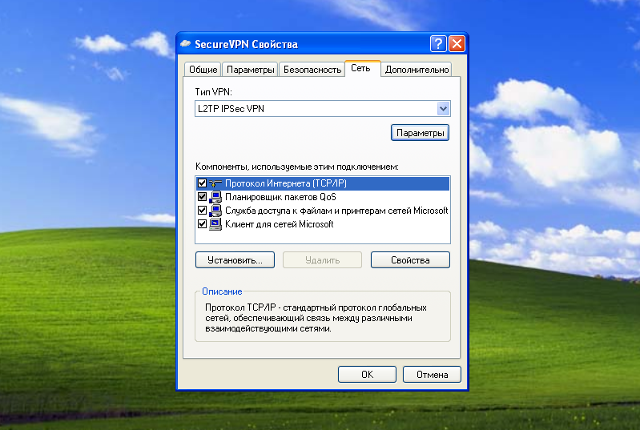This screenshot has width=640, height=430.
Task: Select the Сеть tab
Action: tap(361, 68)
